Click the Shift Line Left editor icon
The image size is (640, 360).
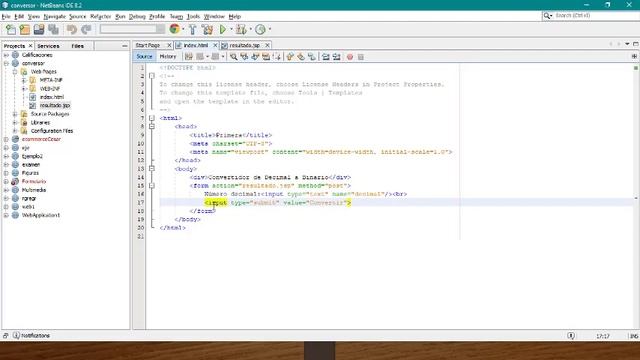[326, 57]
